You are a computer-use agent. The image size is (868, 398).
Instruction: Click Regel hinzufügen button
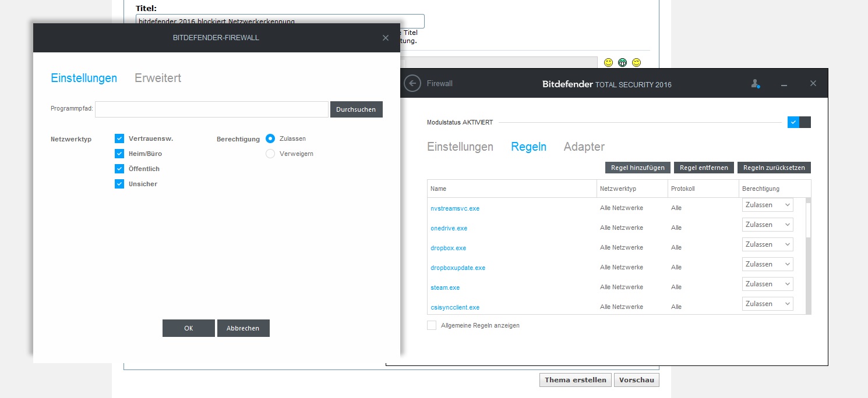[638, 168]
